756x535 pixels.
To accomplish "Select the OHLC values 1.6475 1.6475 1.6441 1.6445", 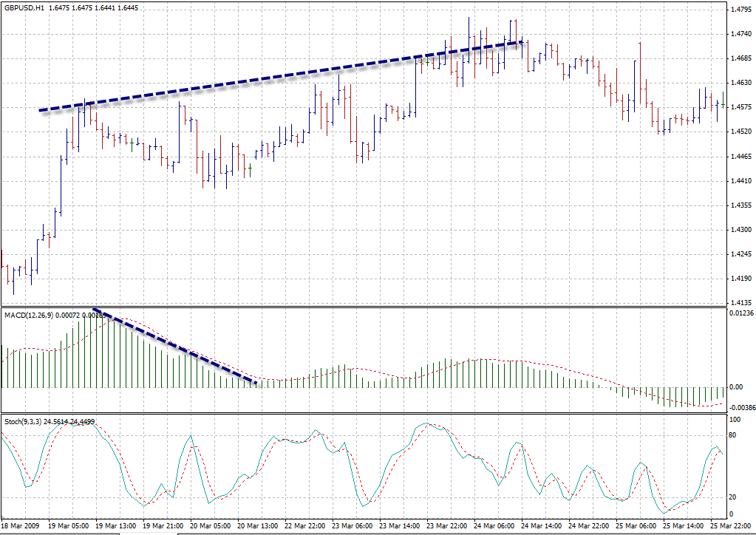I will tap(94, 8).
